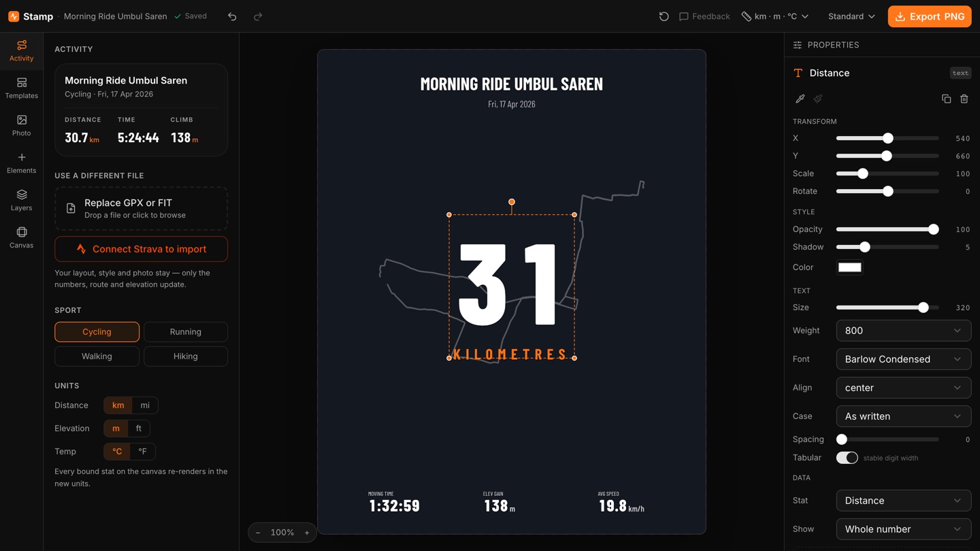Open the Stat dropdown showing Distance
Image resolution: width=980 pixels, height=551 pixels.
tap(903, 501)
